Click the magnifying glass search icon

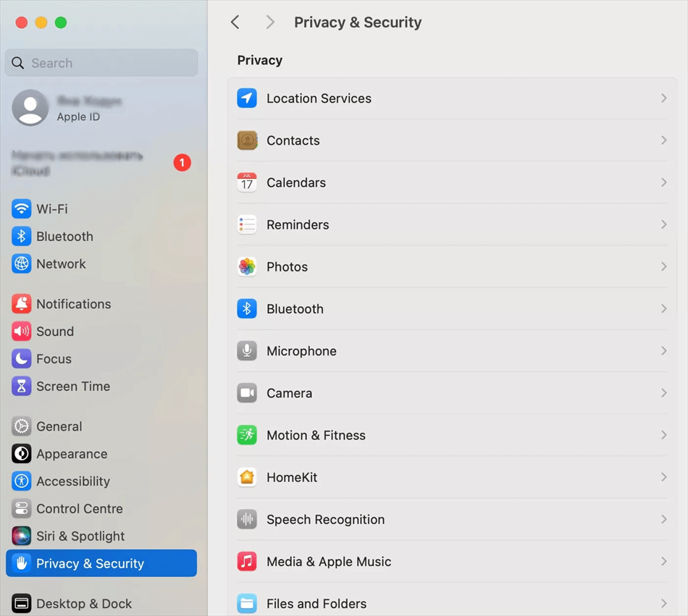click(x=17, y=63)
